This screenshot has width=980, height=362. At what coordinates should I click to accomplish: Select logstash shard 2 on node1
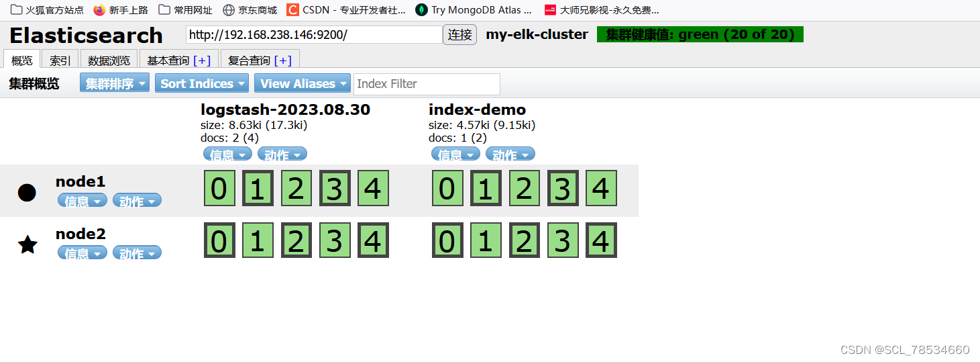tap(296, 188)
